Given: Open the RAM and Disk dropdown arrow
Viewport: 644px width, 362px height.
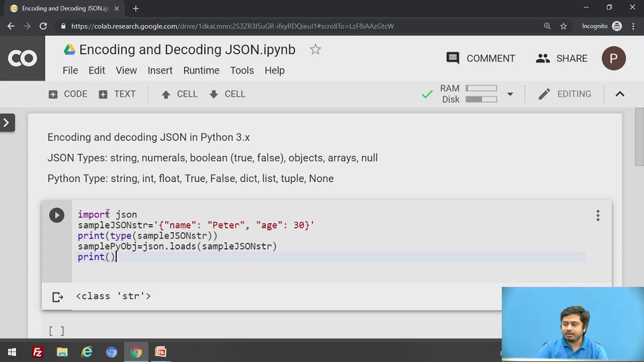Looking at the screenshot, I should pyautogui.click(x=510, y=94).
